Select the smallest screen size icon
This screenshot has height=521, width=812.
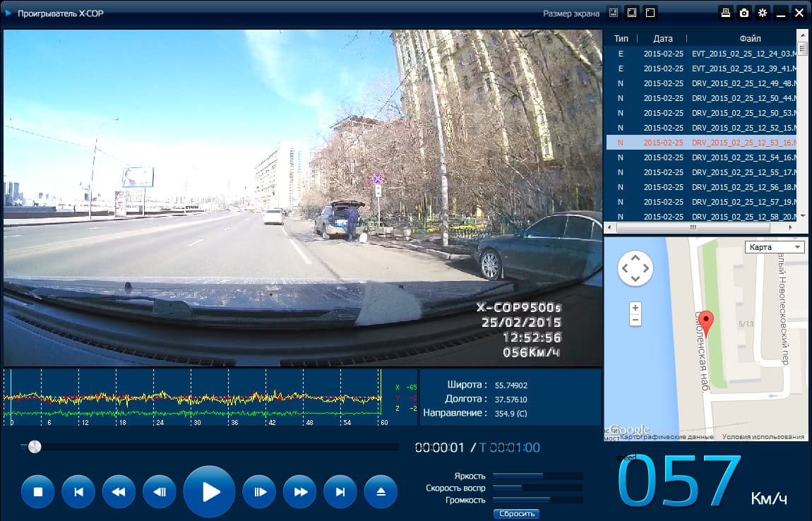[614, 13]
